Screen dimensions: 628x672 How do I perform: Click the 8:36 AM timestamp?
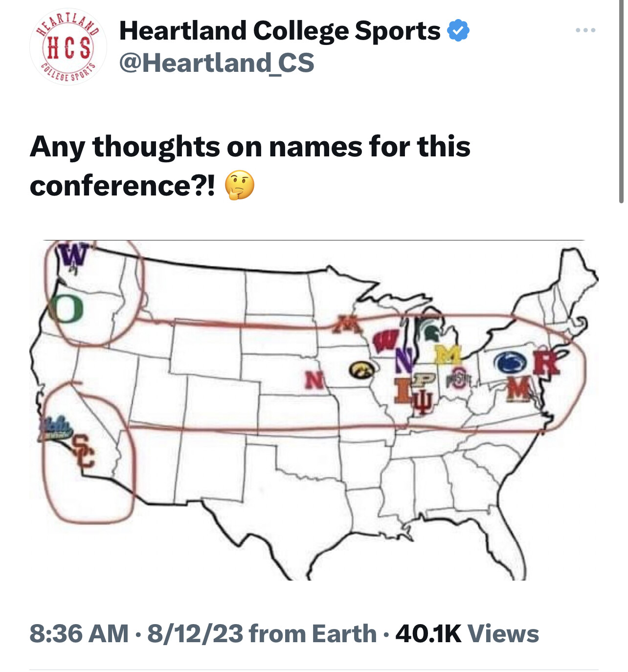(79, 633)
